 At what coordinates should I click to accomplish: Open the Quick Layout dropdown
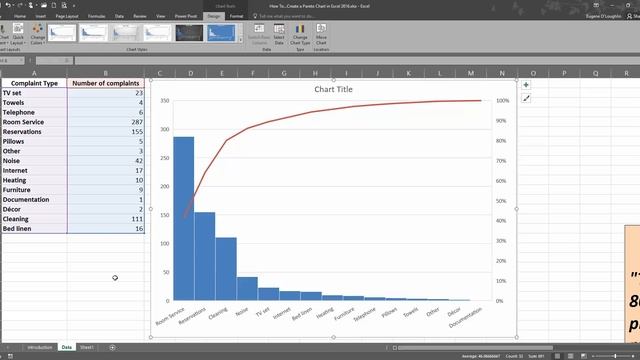(18, 34)
